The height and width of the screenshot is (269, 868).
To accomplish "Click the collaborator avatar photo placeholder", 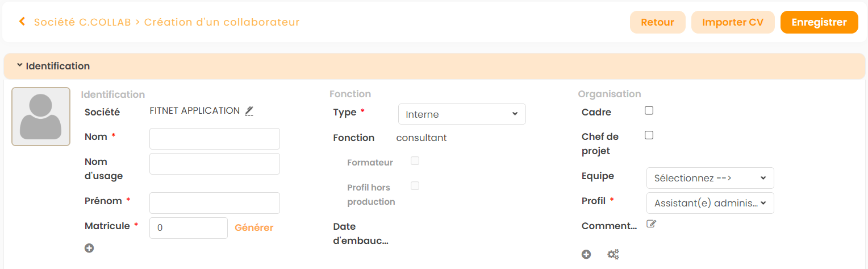I will click(x=41, y=117).
